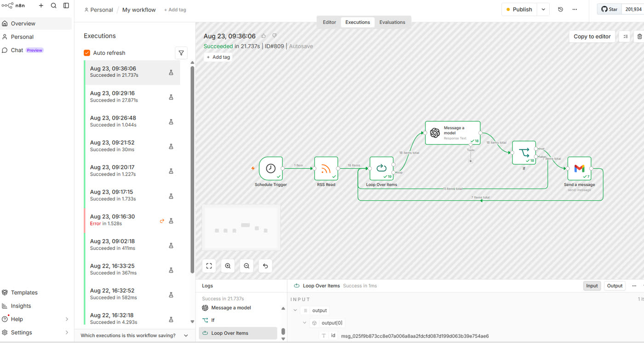This screenshot has width=644, height=343.
Task: Zoom out on the canvas
Action: pyautogui.click(x=247, y=266)
